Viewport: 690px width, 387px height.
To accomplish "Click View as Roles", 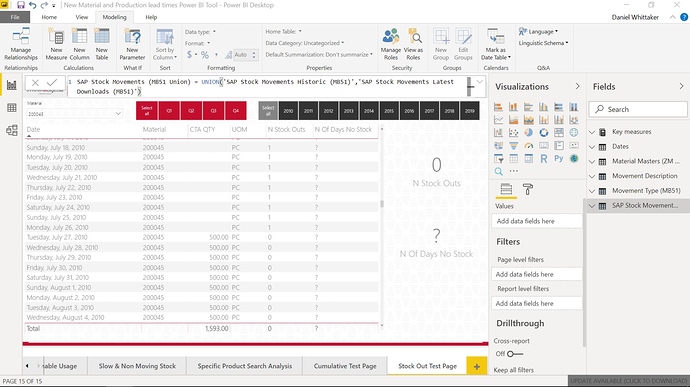I will point(413,44).
